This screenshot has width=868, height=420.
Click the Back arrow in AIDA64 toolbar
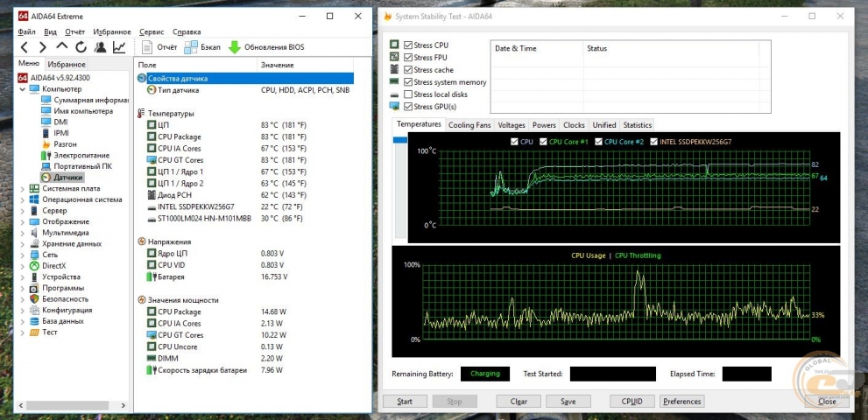tap(24, 47)
